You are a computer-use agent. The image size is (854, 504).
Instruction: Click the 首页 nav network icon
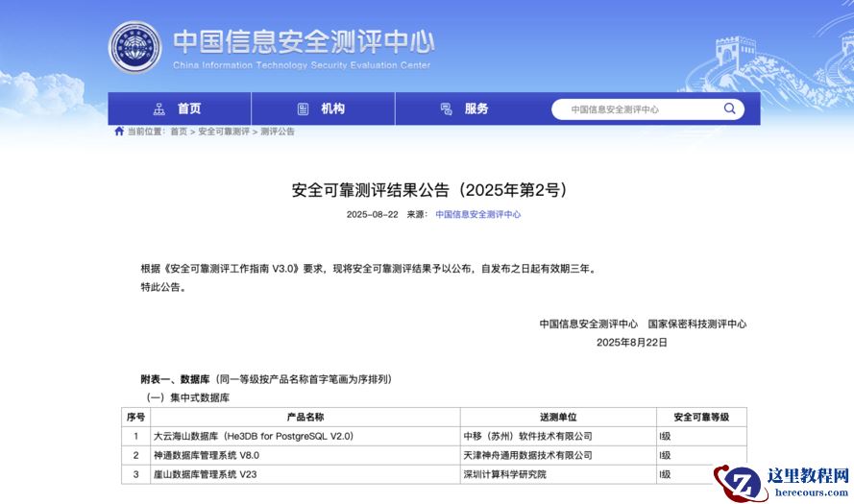159,108
